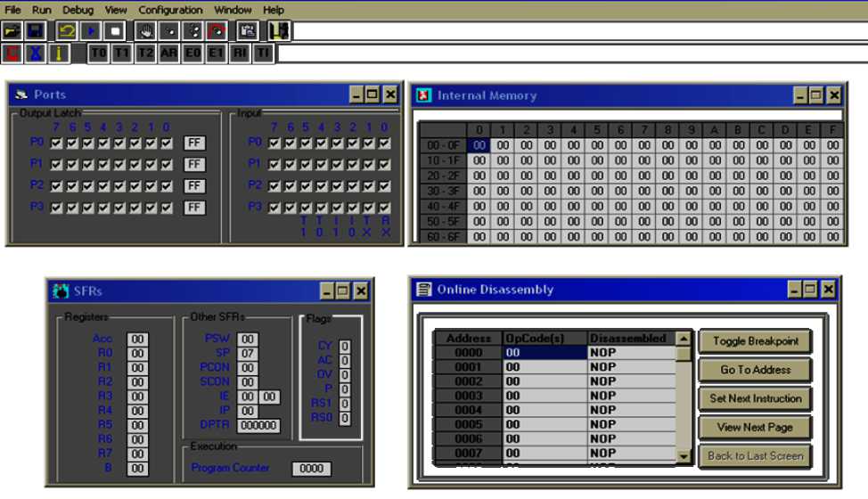
Task: Click the Set Next Instruction button
Action: (755, 398)
